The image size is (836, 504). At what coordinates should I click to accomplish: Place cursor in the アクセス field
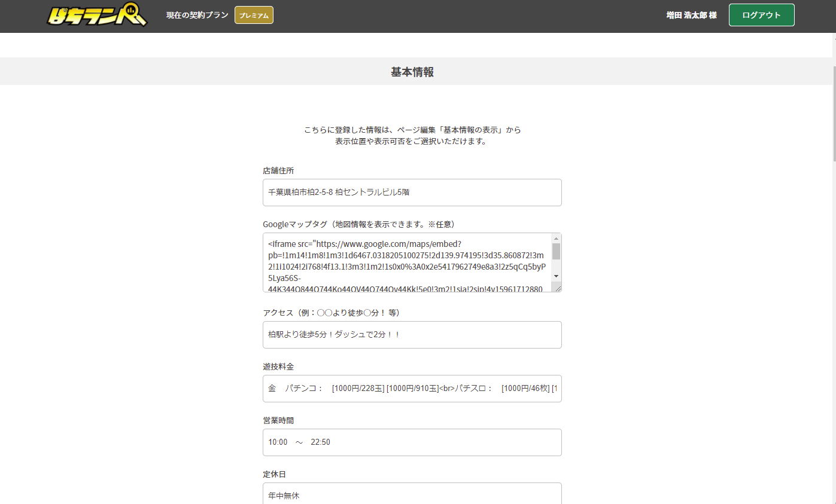(412, 335)
